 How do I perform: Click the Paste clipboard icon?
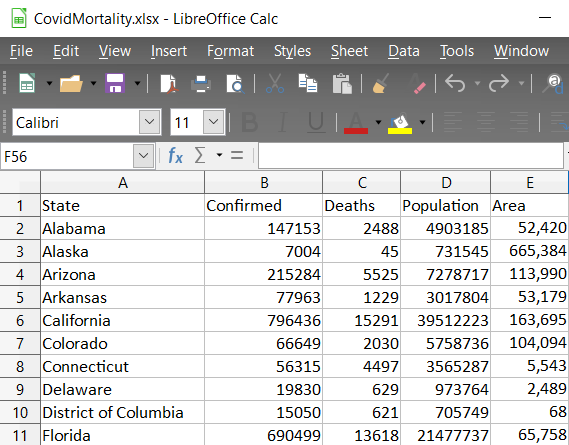click(342, 83)
